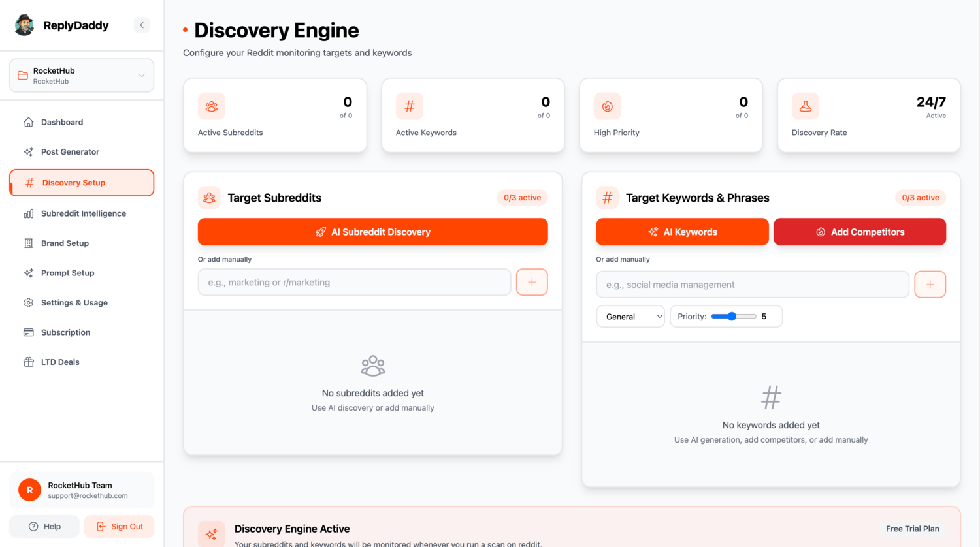Click Add Competitors button

coord(860,232)
